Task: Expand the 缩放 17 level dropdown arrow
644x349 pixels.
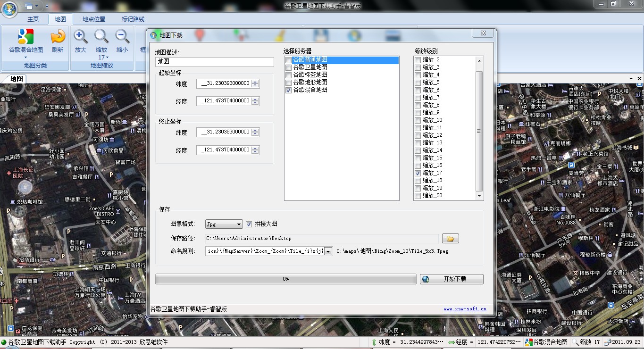Action: pyautogui.click(x=107, y=58)
